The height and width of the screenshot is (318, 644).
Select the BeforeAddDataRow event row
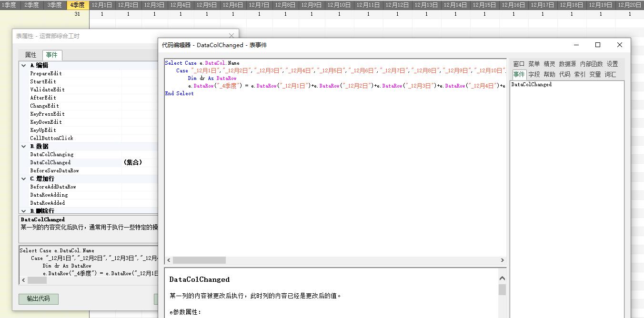click(x=89, y=187)
